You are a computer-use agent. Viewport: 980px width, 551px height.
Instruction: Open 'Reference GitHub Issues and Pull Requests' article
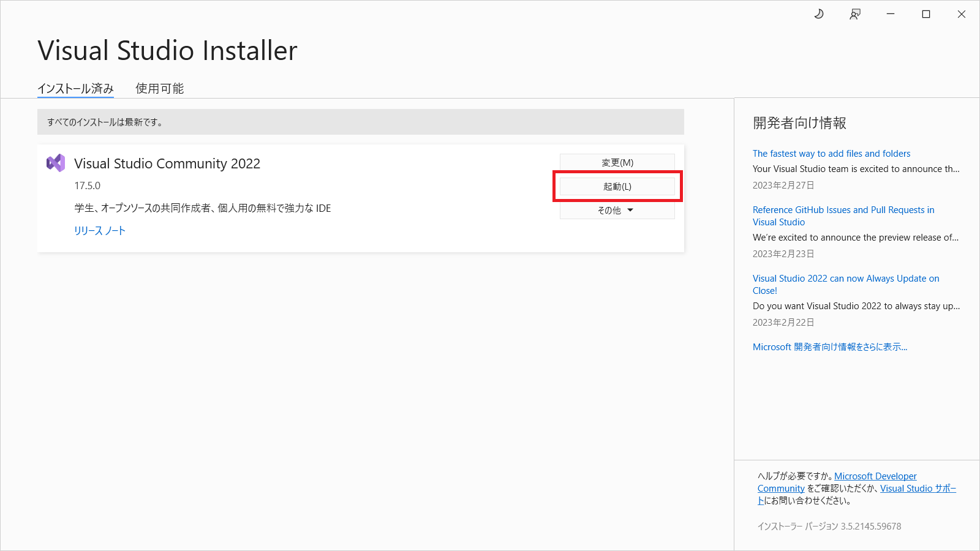point(843,210)
